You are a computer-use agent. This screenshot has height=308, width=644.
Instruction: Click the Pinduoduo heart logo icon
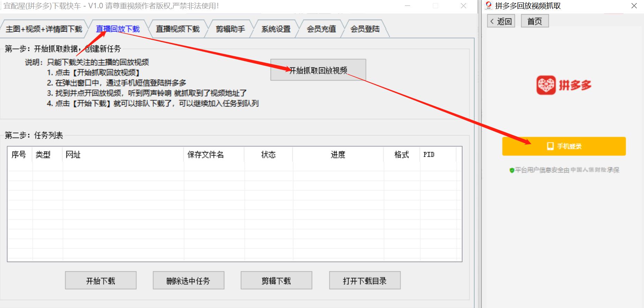(x=546, y=85)
